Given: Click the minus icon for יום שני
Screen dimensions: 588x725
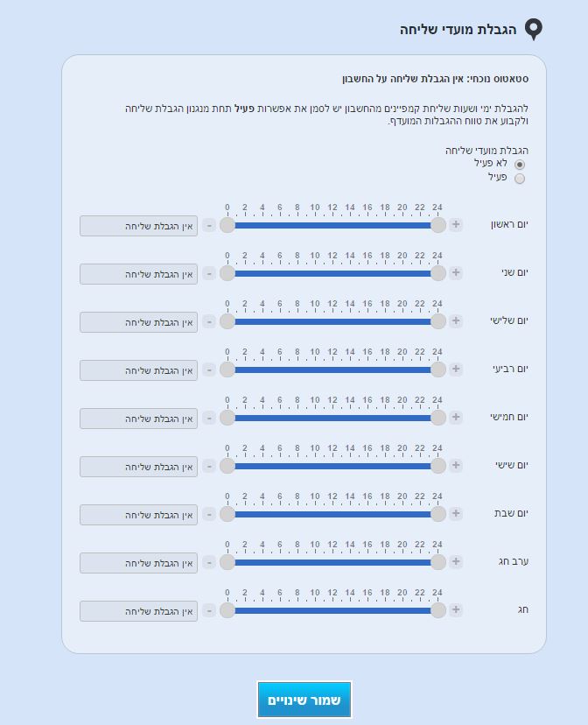Looking at the screenshot, I should click(x=209, y=273).
